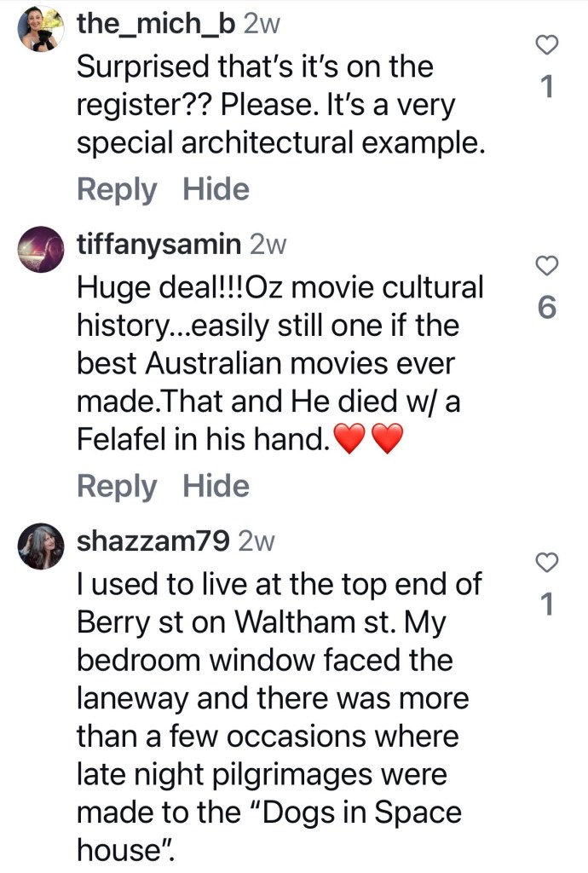Open shazzam79's profile avatar
588x873 pixels.
(x=41, y=546)
